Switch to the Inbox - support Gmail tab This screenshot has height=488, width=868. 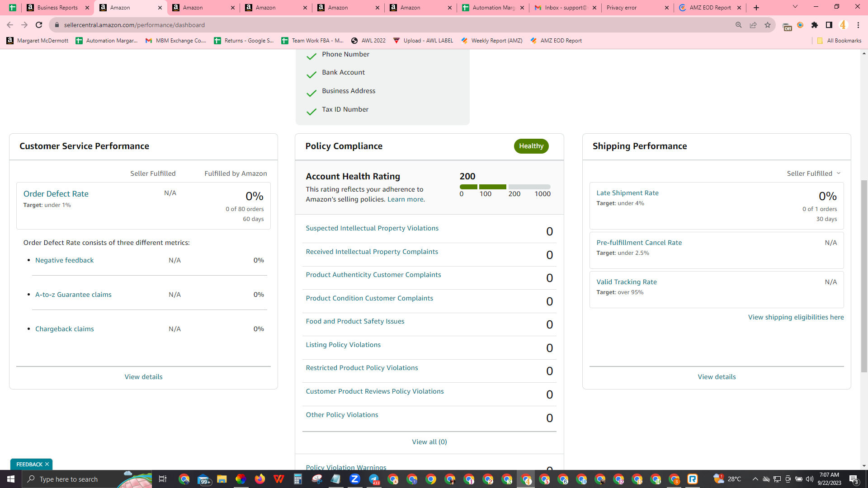click(x=565, y=8)
